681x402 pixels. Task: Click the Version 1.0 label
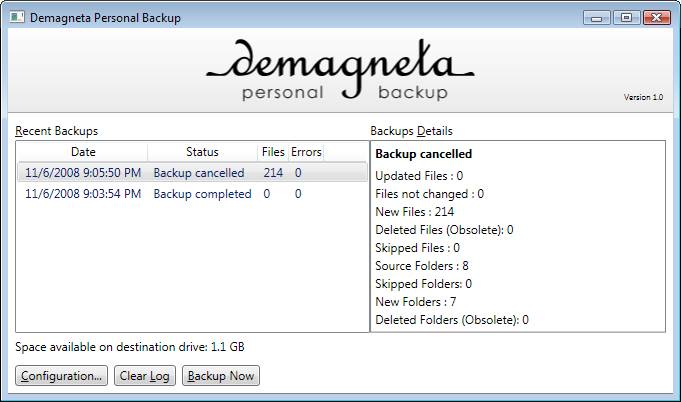tap(643, 97)
